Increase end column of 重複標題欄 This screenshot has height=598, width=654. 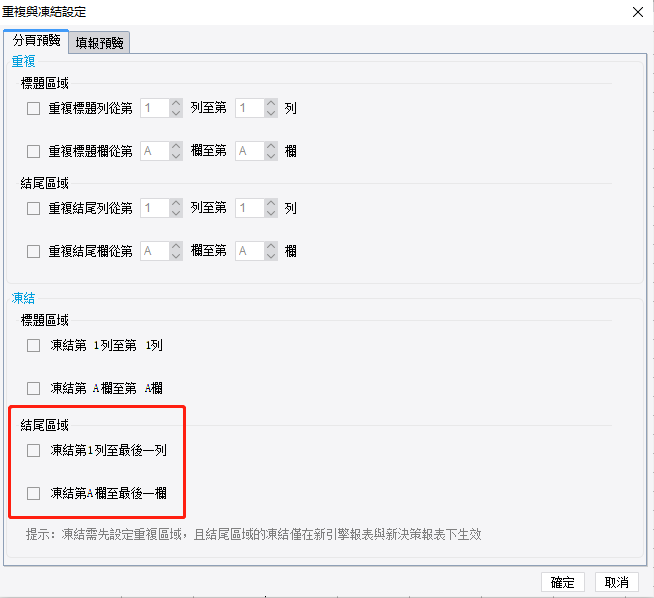[271, 146]
